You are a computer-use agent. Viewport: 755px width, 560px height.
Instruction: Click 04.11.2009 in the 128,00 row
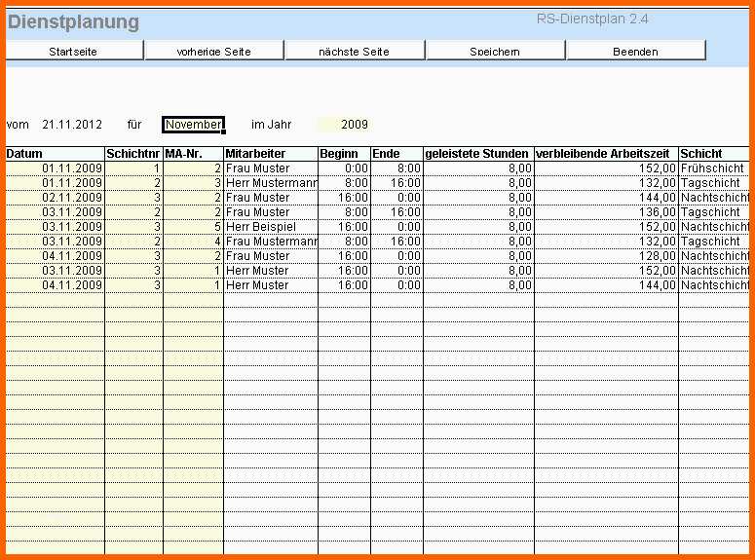point(55,256)
